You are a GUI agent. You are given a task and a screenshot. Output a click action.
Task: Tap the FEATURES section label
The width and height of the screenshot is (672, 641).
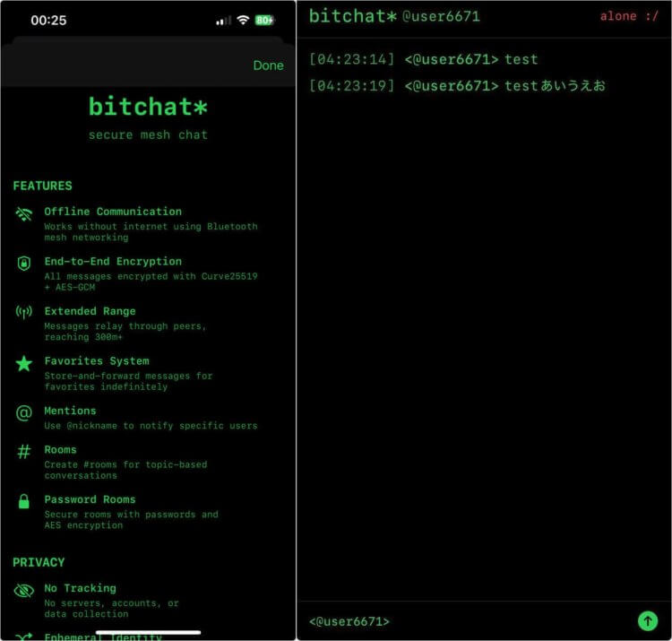click(42, 186)
